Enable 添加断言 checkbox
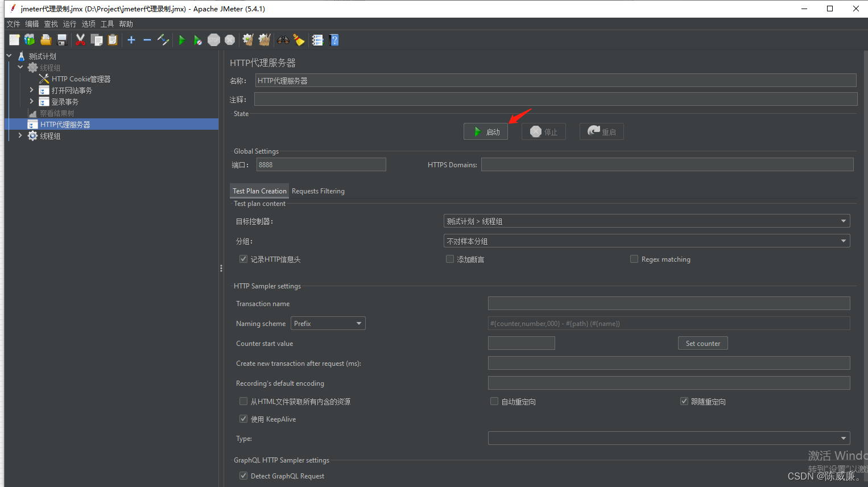The image size is (868, 487). click(450, 259)
